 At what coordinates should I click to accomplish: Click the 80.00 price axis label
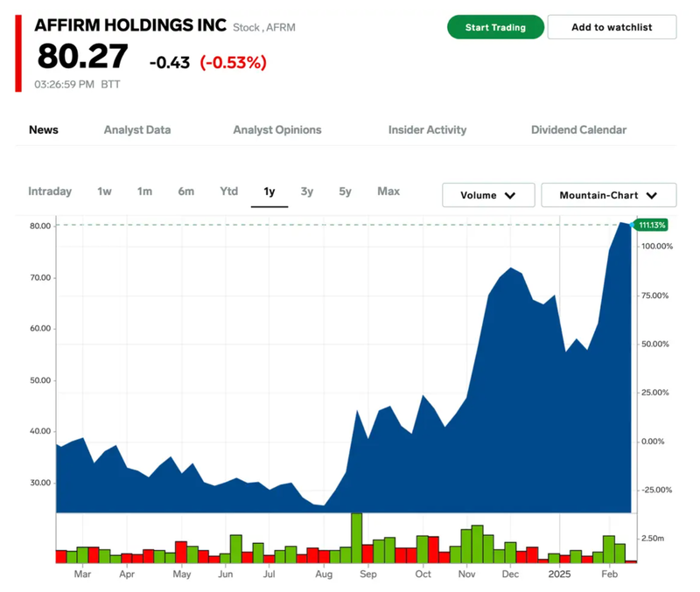40,226
